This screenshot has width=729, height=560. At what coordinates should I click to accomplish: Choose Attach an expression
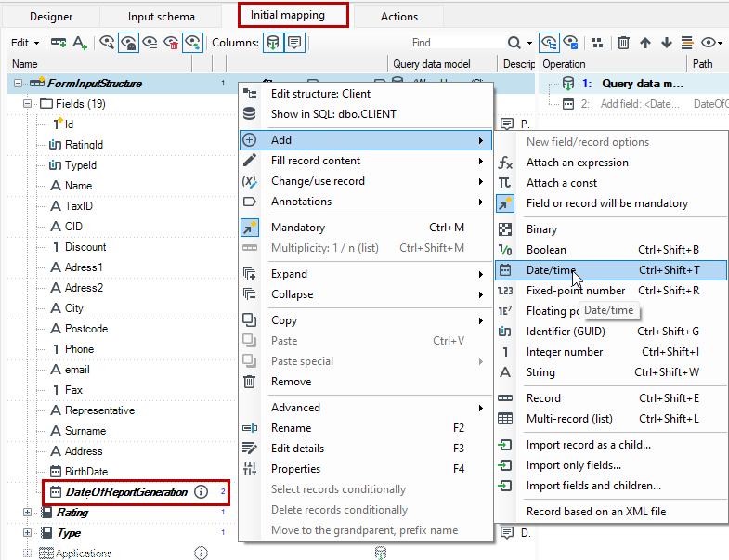click(x=611, y=163)
